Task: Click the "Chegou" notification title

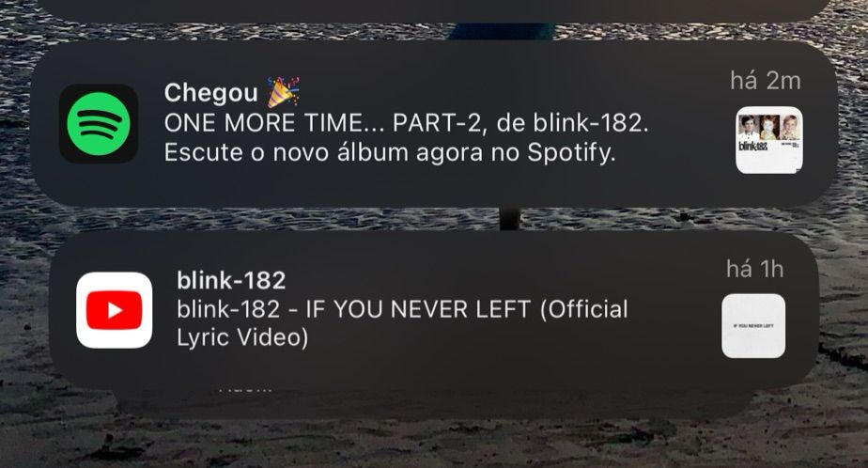Action: point(211,93)
